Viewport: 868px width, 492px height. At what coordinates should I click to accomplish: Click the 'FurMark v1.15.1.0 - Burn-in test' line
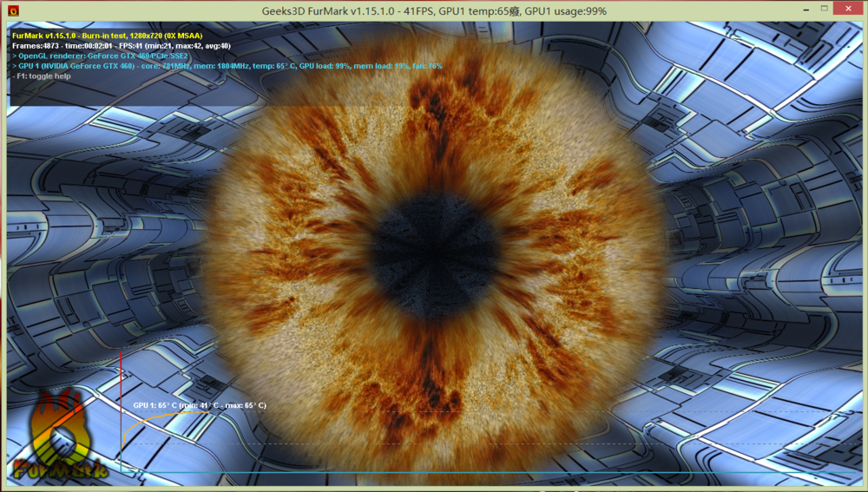pos(108,36)
